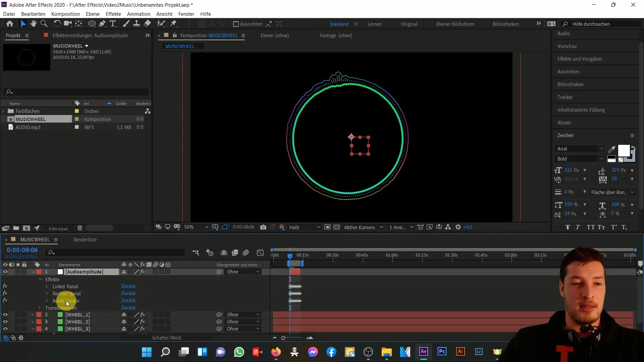Image resolution: width=644 pixels, height=362 pixels.
Task: Open Photoshop from taskbar
Action: pyautogui.click(x=442, y=352)
